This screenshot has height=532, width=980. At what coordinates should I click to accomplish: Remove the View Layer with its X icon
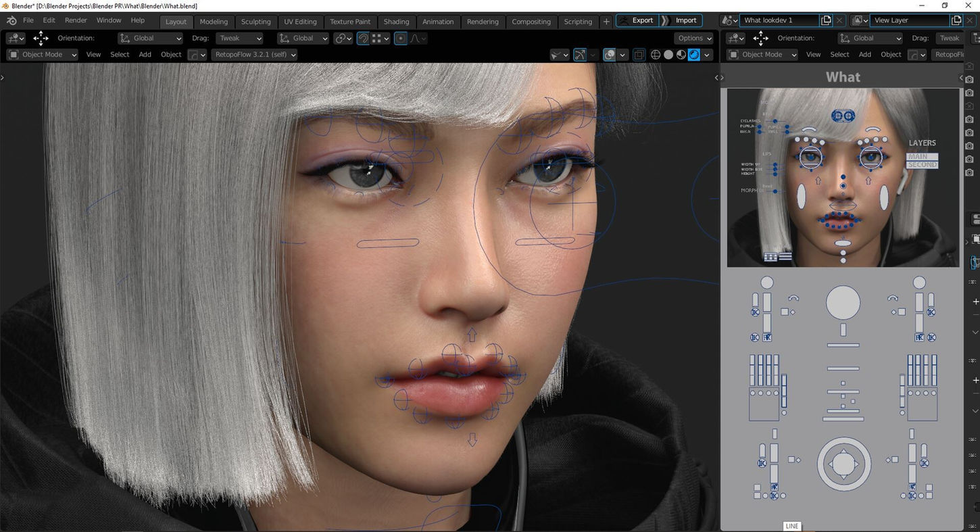[969, 20]
